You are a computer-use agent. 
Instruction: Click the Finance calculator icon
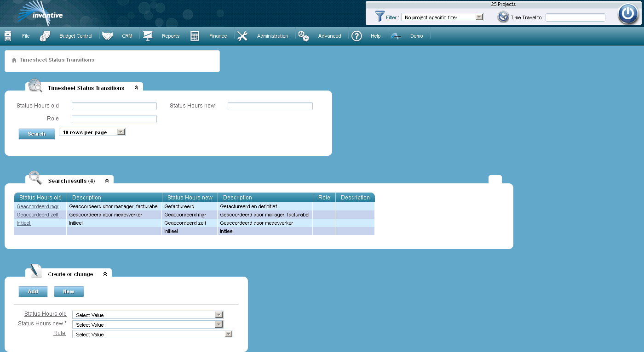tap(196, 35)
